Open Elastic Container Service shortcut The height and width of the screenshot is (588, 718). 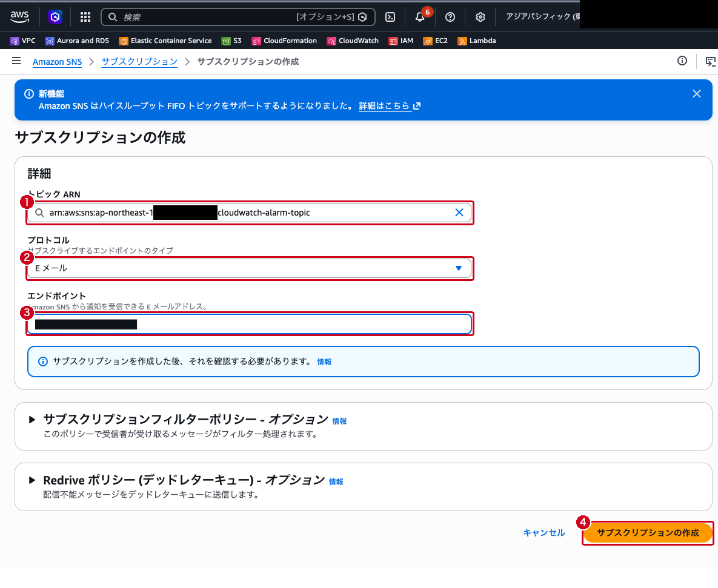(165, 41)
